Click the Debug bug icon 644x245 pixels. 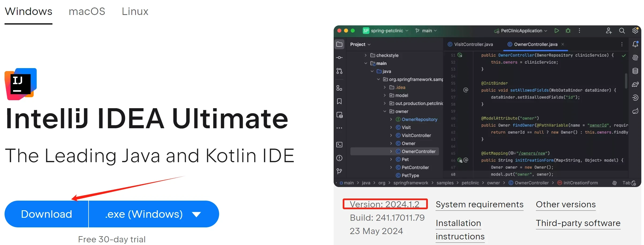click(x=568, y=31)
